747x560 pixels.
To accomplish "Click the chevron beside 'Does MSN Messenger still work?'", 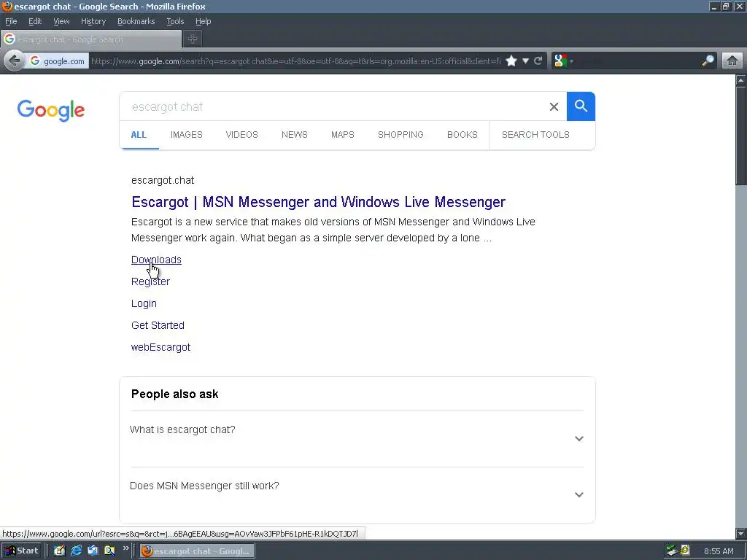I will click(x=578, y=495).
